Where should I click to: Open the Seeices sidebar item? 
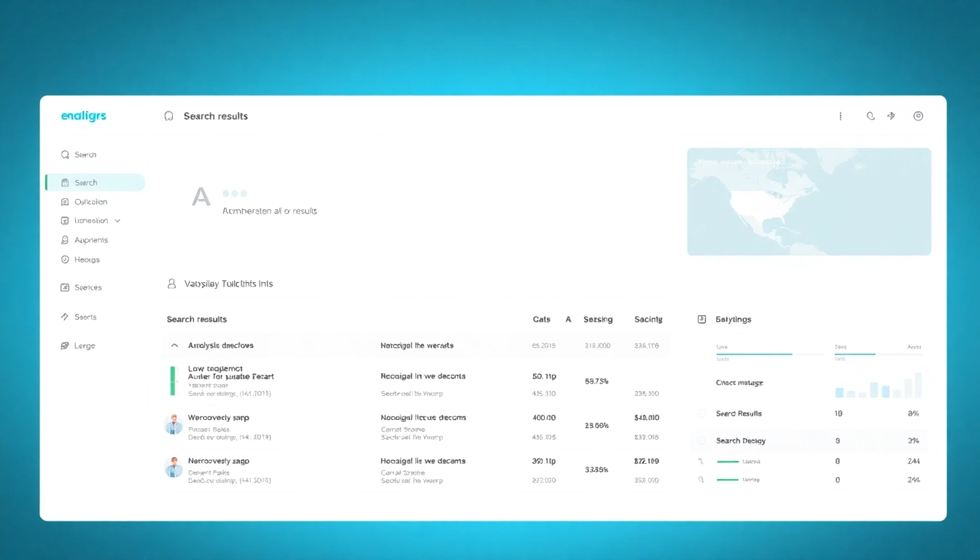pos(88,287)
